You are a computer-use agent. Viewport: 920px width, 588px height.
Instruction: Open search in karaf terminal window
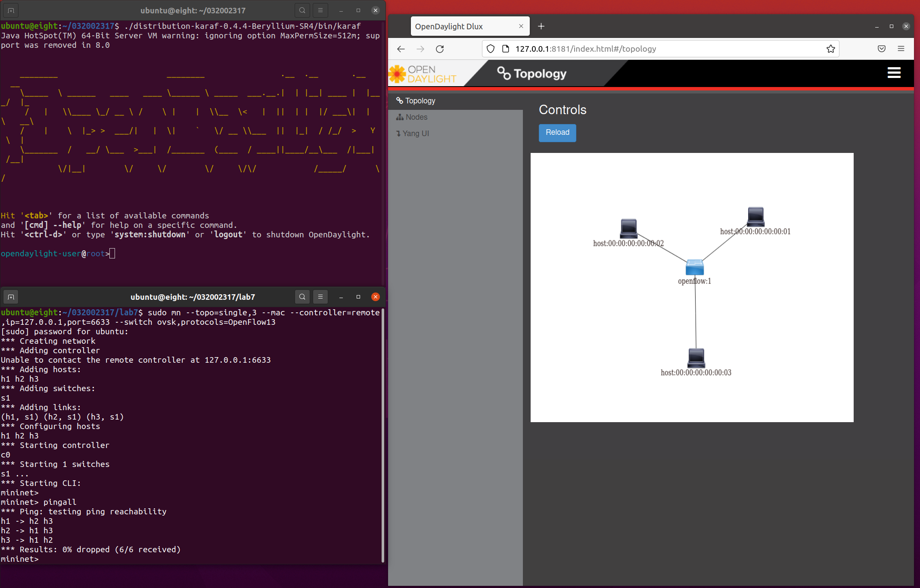(x=302, y=10)
